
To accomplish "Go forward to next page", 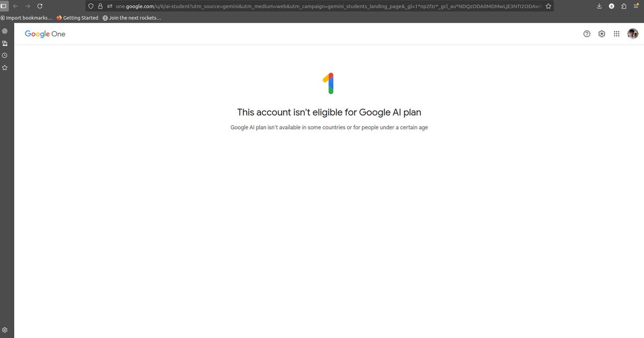I will pyautogui.click(x=27, y=6).
